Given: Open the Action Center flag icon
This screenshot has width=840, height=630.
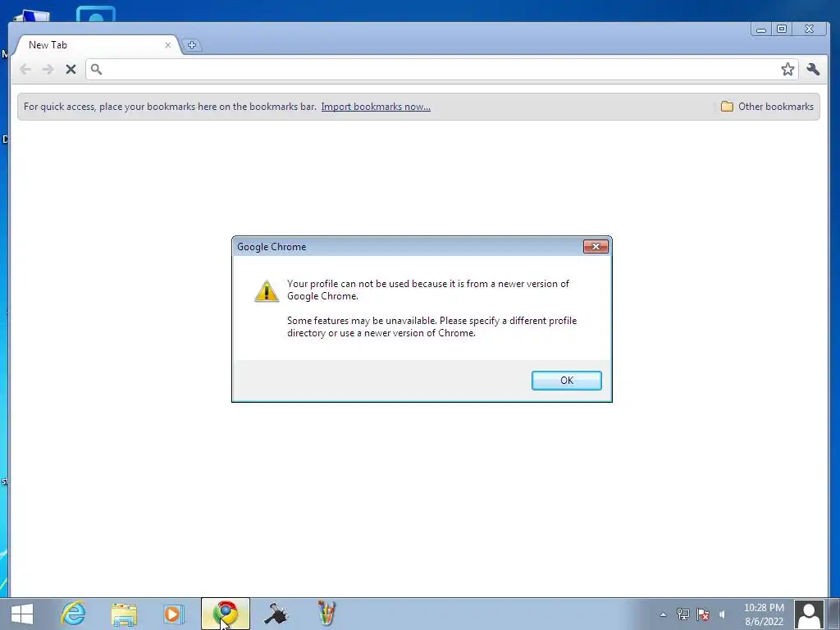Looking at the screenshot, I should (x=703, y=614).
